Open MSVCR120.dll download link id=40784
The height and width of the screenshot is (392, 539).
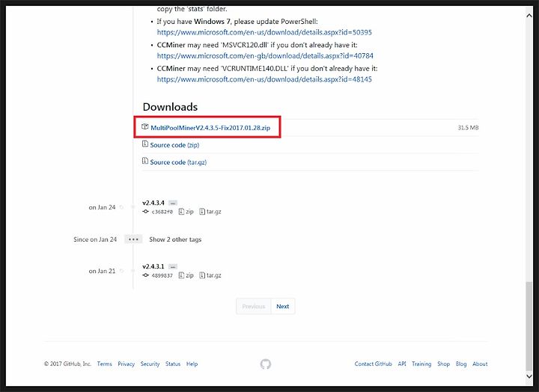[265, 55]
